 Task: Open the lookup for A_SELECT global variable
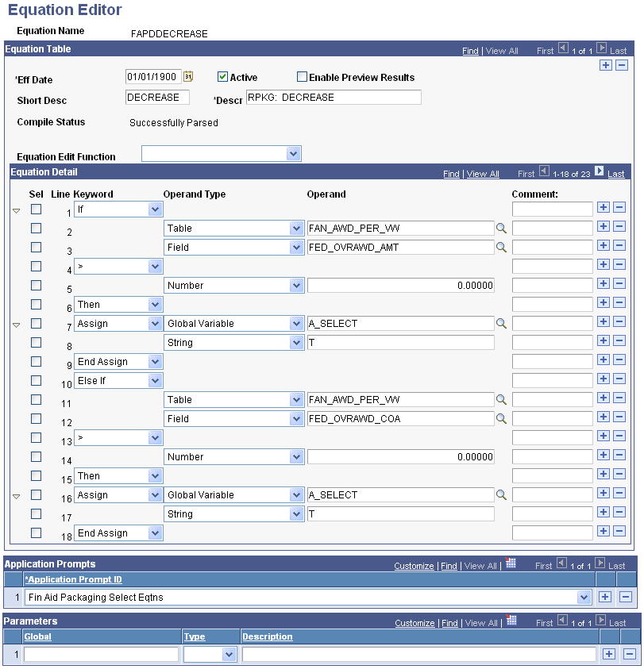[501, 323]
